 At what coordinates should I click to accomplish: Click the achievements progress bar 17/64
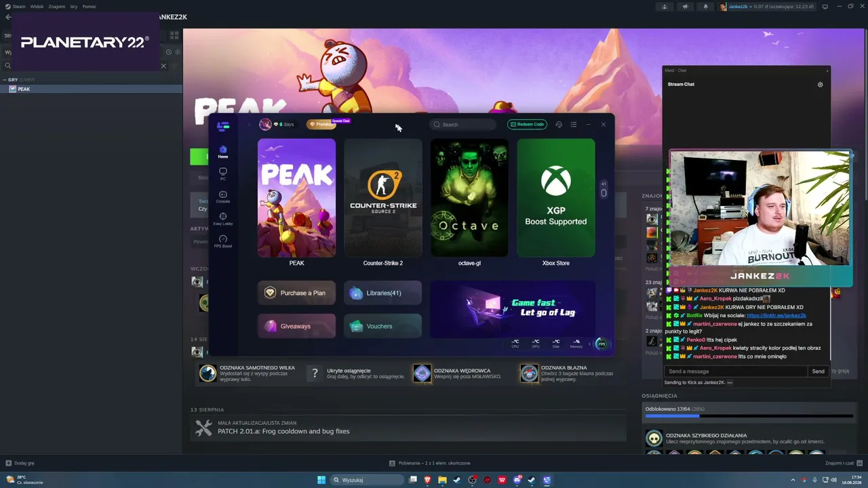pyautogui.click(x=748, y=415)
